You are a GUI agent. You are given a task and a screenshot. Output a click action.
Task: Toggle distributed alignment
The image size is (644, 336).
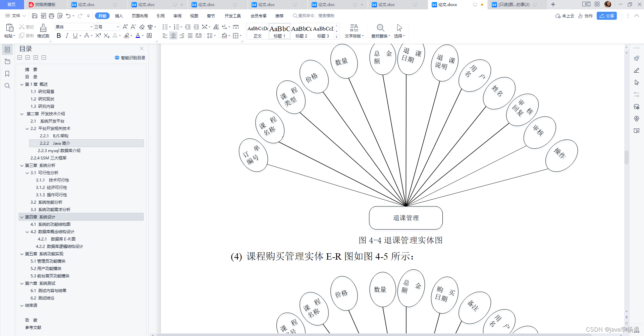[x=199, y=36]
